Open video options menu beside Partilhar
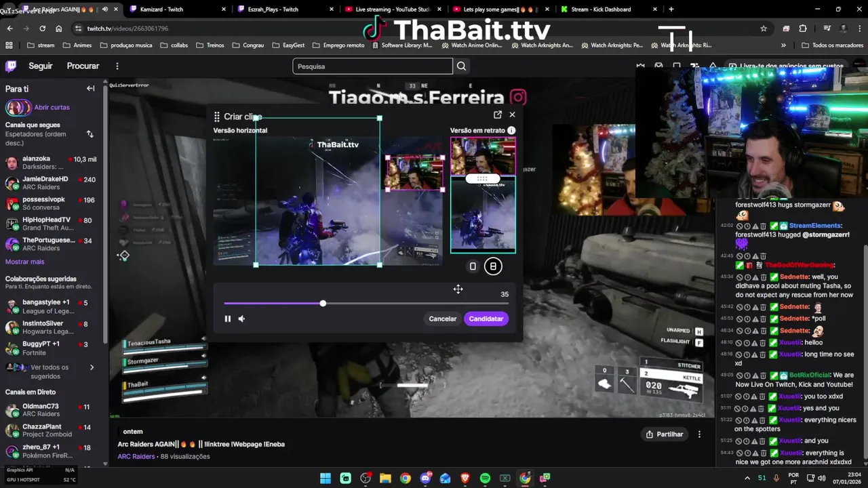Screen dimensions: 868x488 (699, 434)
